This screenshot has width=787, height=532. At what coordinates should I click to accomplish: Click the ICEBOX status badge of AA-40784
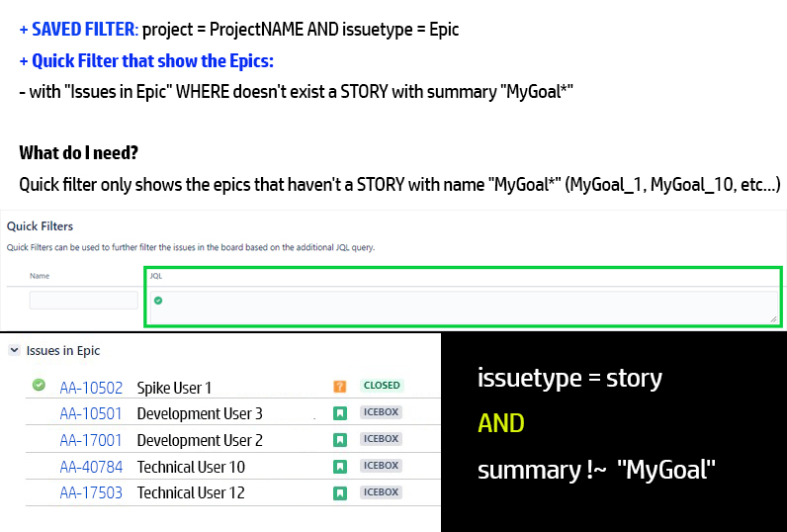[x=381, y=465]
